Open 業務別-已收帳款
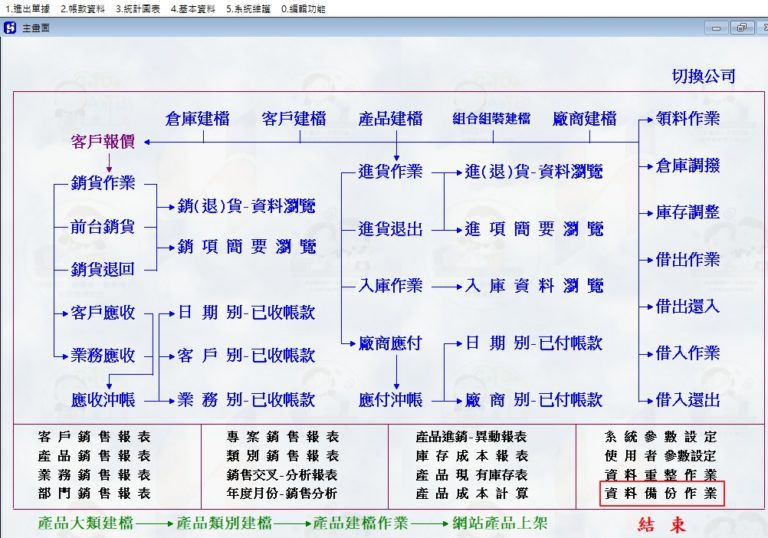Image resolution: width=768 pixels, height=538 pixels. [x=246, y=400]
